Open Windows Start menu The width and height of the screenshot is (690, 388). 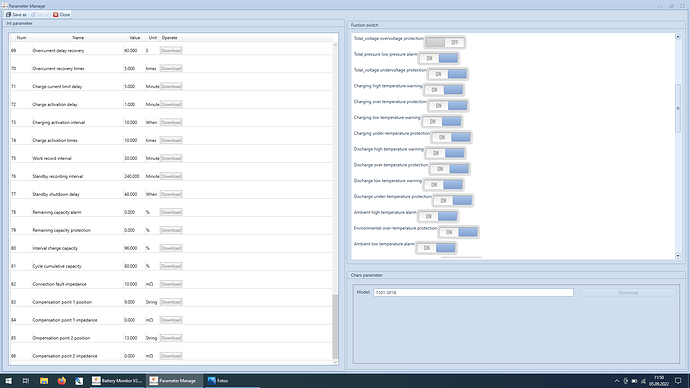point(8,381)
